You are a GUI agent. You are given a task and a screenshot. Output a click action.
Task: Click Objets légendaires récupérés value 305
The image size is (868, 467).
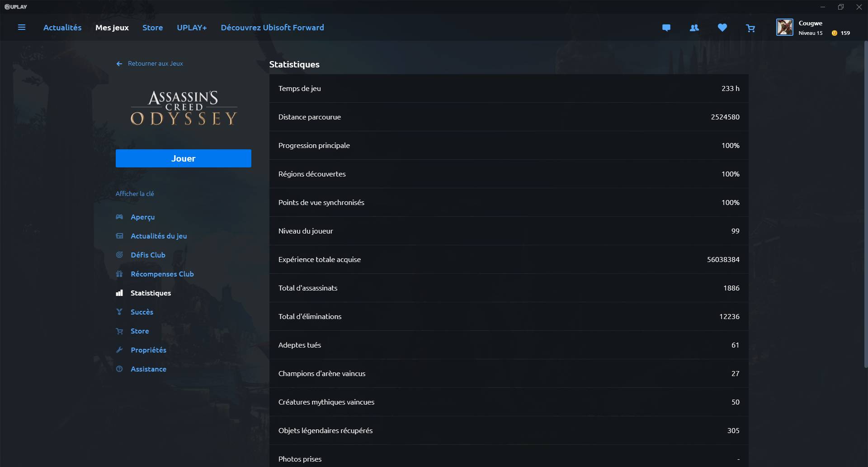point(733,430)
